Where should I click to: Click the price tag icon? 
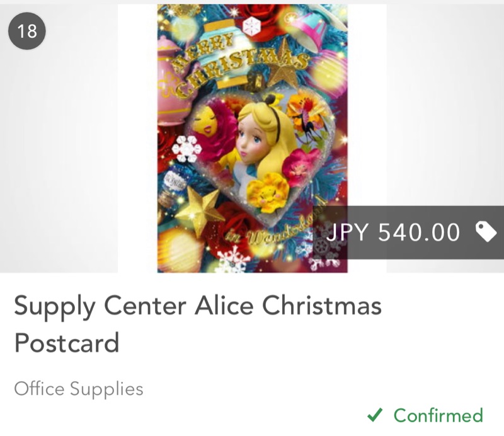[486, 232]
